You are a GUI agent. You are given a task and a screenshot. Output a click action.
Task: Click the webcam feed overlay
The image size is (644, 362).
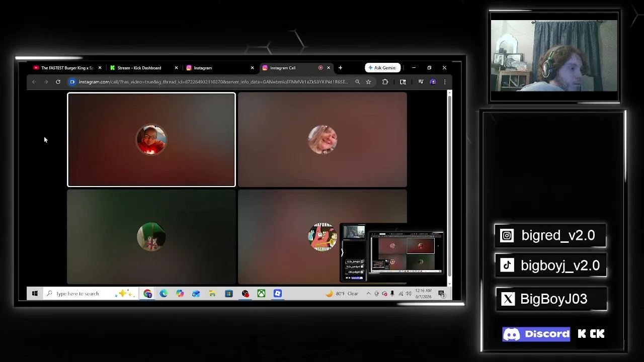pos(554,56)
